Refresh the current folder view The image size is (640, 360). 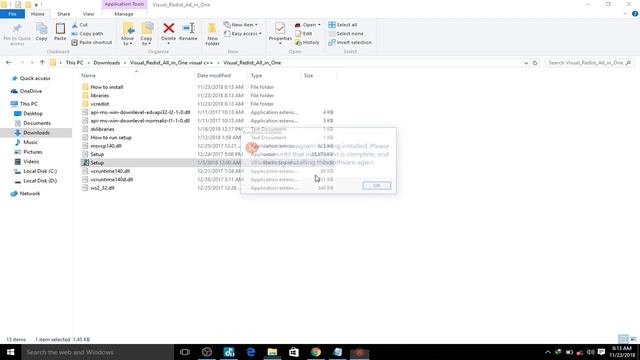pos(535,63)
